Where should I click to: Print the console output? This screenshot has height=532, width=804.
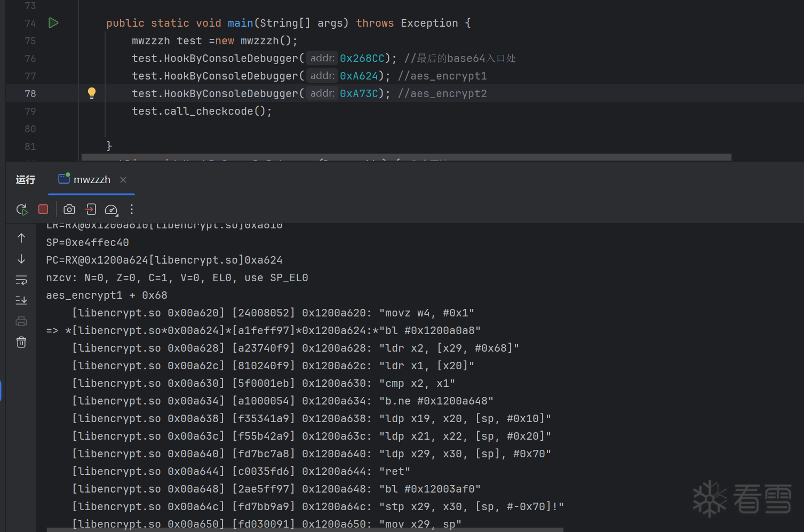[21, 321]
